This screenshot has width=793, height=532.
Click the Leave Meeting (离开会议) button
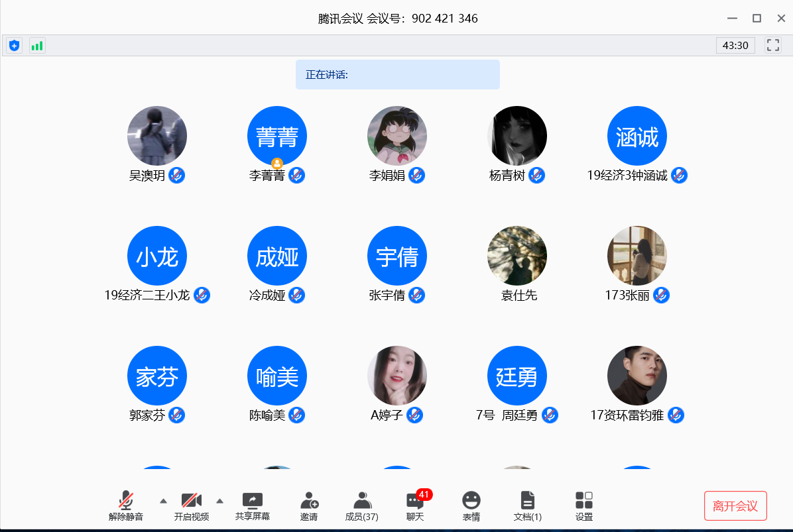pos(735,506)
